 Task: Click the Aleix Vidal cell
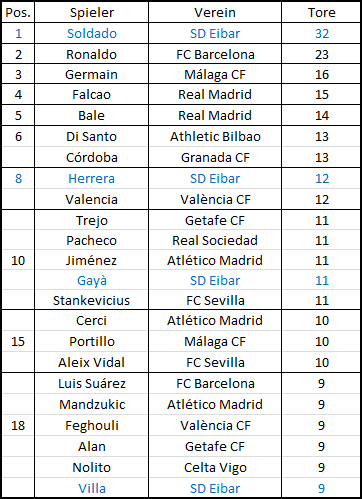[x=91, y=362]
